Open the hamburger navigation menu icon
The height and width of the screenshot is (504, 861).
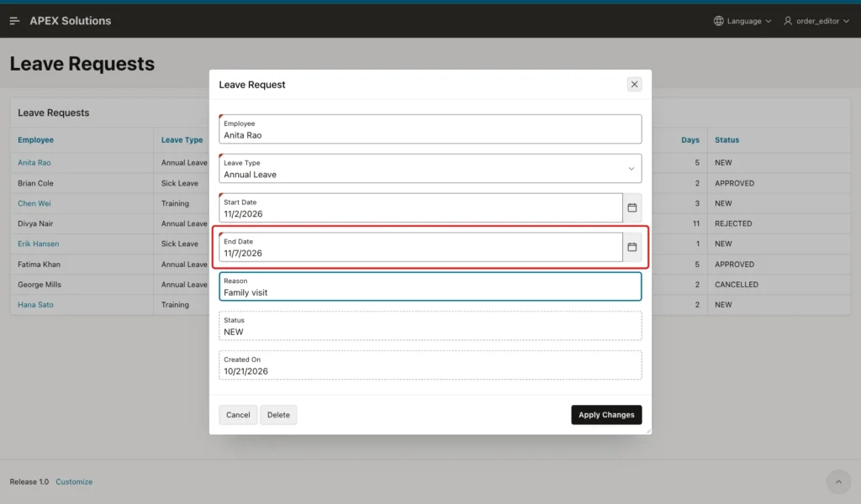[14, 21]
